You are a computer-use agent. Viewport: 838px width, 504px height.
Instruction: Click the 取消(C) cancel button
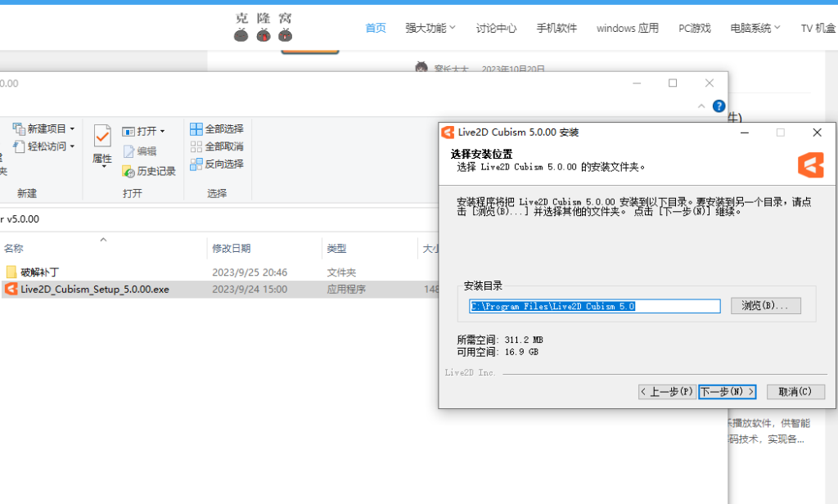[795, 392]
